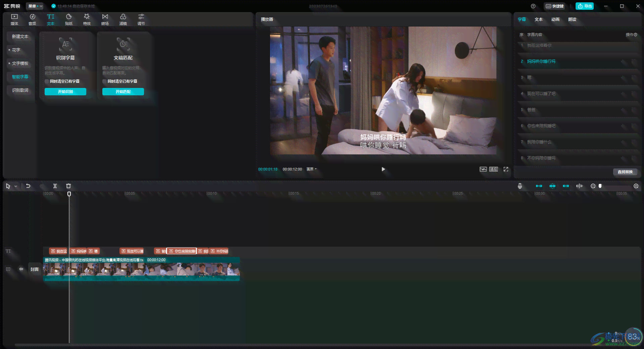Viewport: 644px width, 349px height.
Task: Open the Transitions (转场) panel
Action: click(x=105, y=19)
